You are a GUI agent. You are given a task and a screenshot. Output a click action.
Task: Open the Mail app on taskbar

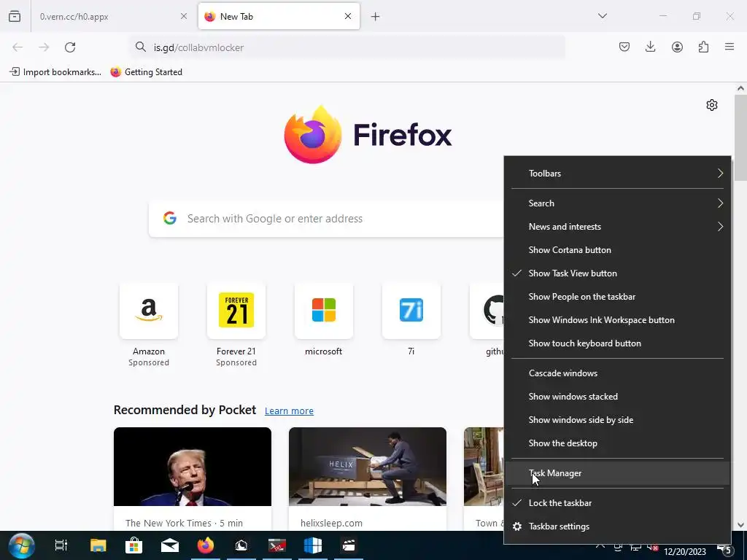pyautogui.click(x=169, y=545)
